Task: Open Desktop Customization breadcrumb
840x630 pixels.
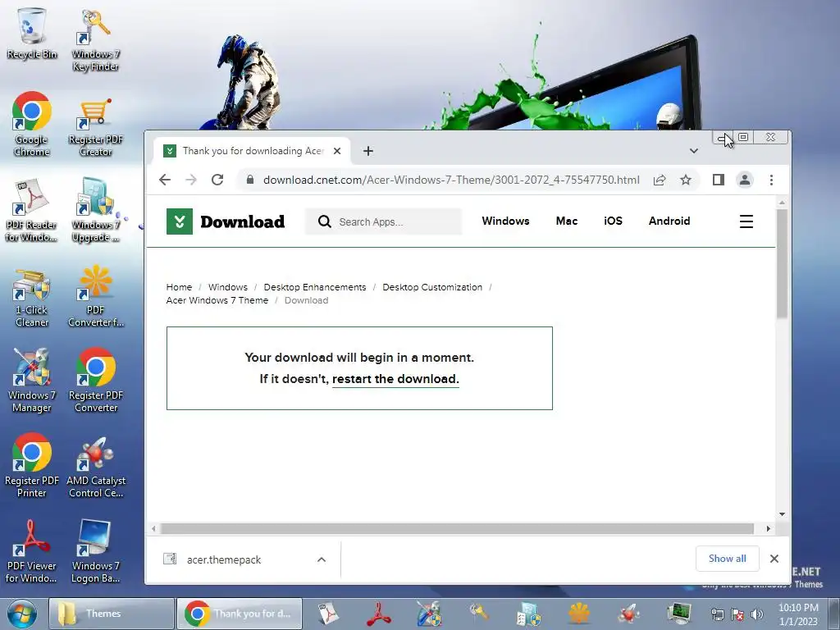Action: click(432, 287)
